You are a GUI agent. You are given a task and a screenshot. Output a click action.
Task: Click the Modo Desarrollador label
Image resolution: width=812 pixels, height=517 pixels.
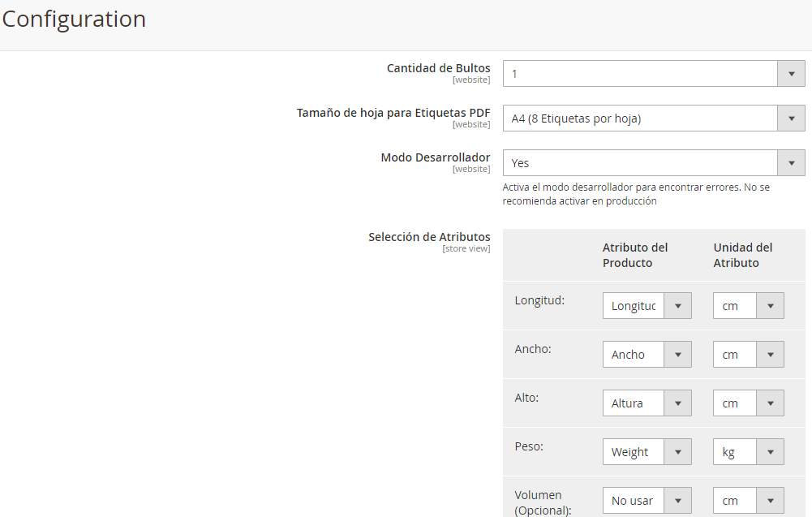tap(435, 157)
